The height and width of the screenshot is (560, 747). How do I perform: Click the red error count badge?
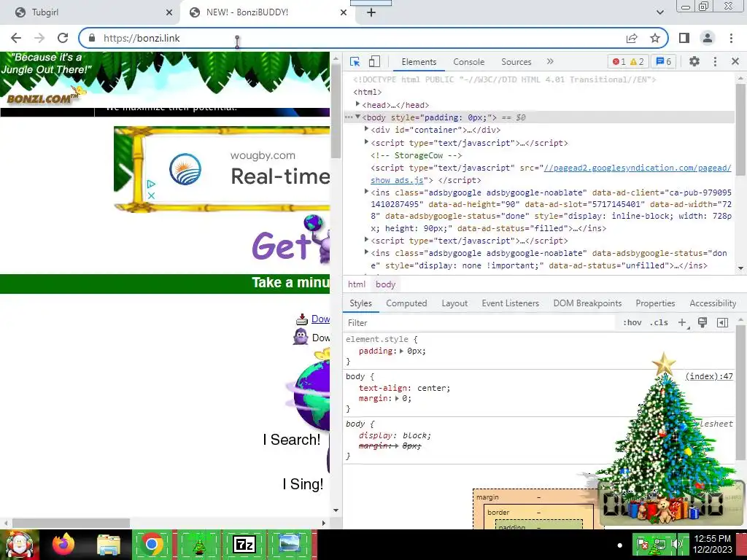click(619, 61)
